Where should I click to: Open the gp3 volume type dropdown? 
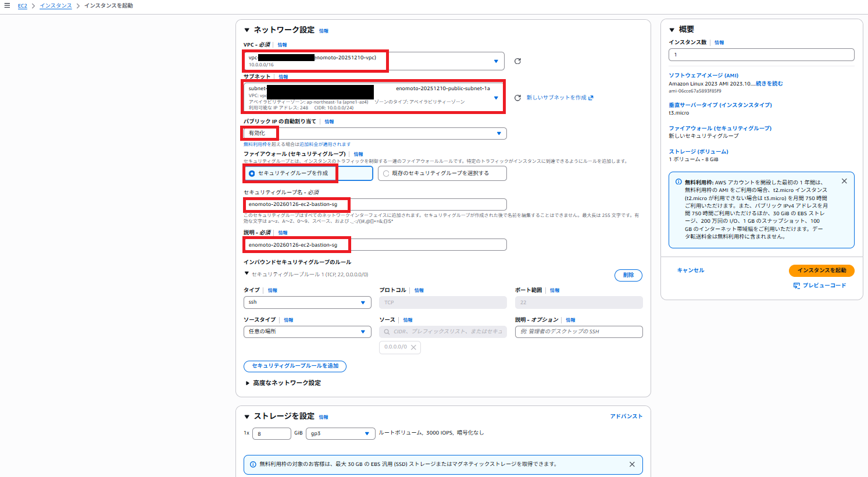tap(340, 433)
